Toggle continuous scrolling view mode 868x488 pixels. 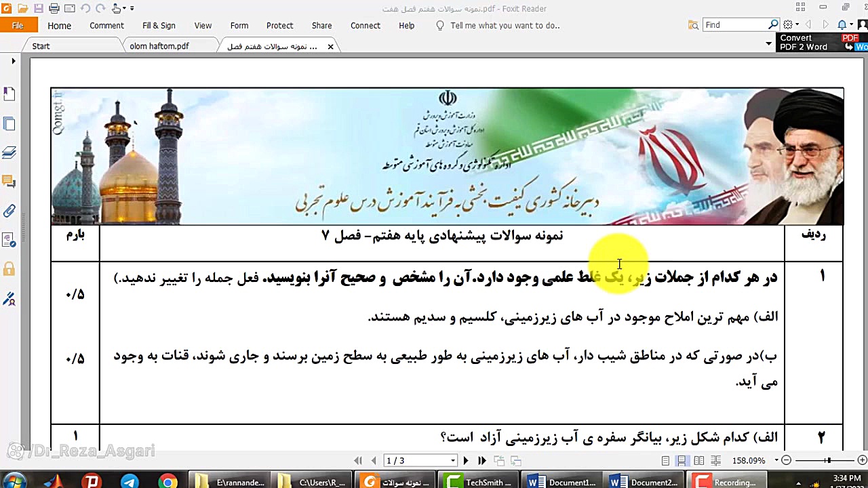[x=682, y=460]
